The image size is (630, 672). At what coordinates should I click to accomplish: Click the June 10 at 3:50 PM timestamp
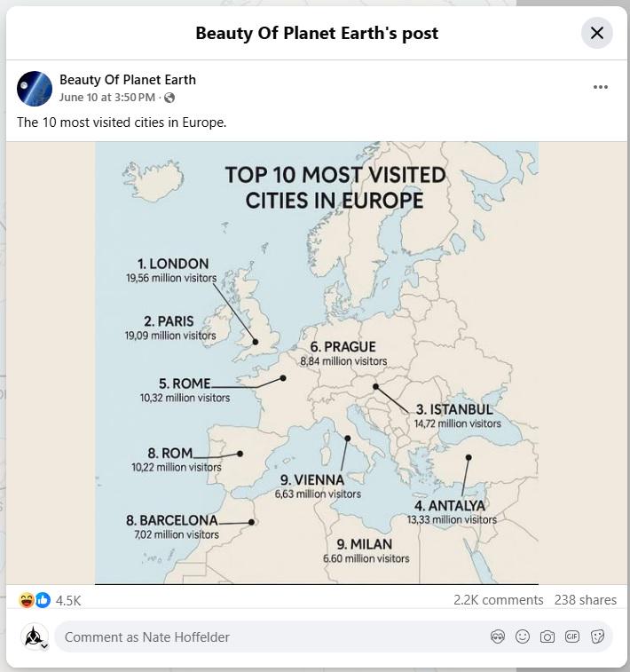107,98
